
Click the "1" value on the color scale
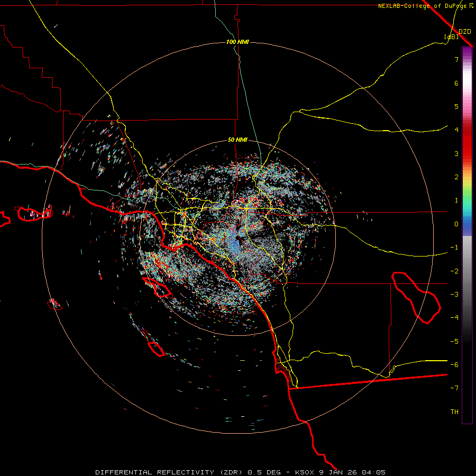tap(456, 200)
